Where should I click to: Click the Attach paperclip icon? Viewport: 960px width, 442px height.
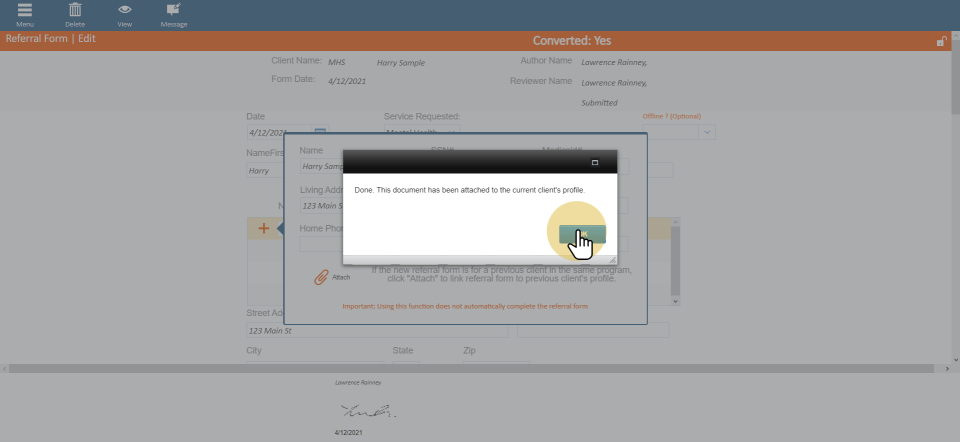pyautogui.click(x=321, y=277)
